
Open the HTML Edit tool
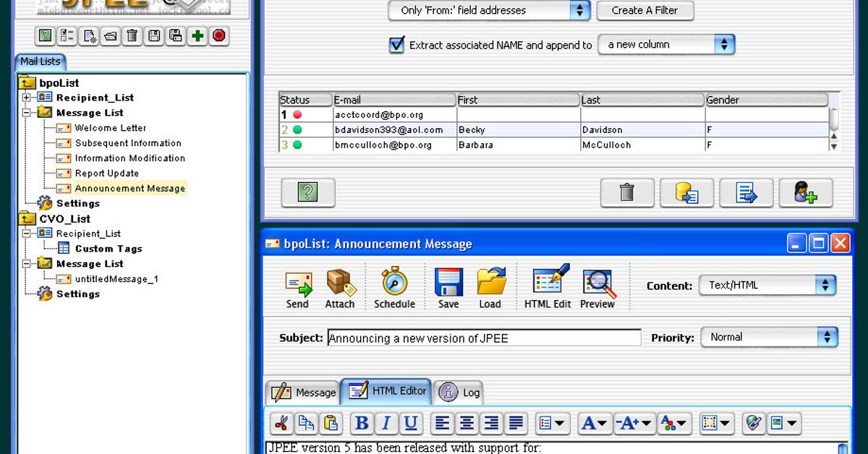point(548,288)
